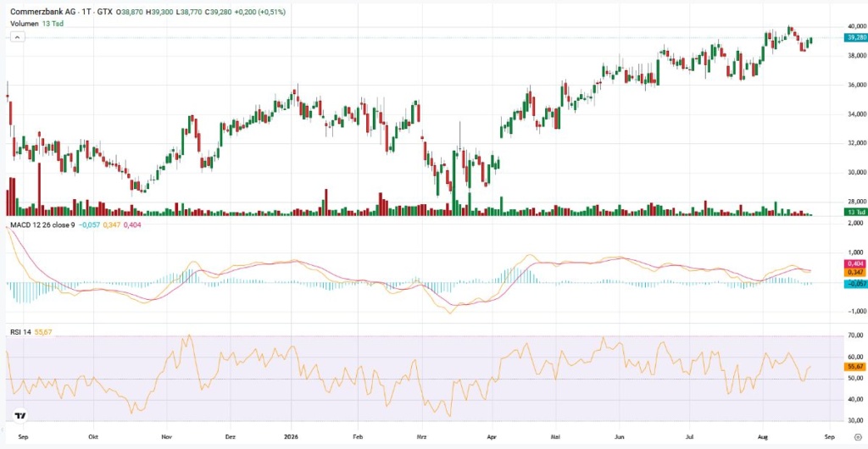Screen dimensions: 868x449
Task: Click the 30,000 price scale label
Action: (856, 172)
